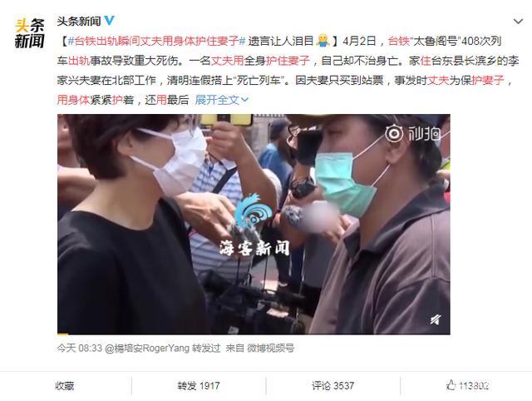Open the 微博视频号 source link
This screenshot has height=401, width=532.
tap(270, 348)
